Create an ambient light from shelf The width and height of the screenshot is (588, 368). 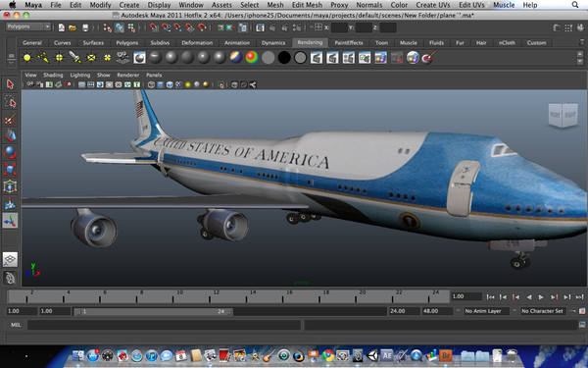click(x=27, y=58)
